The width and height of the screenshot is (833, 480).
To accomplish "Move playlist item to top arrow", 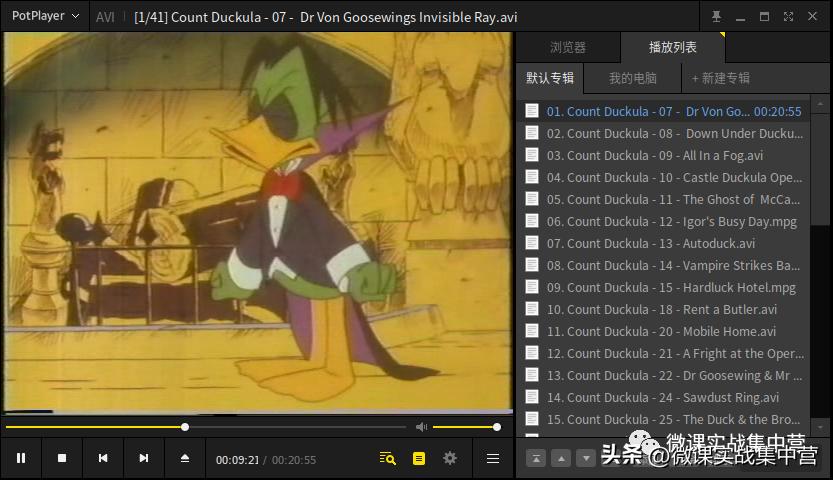I will click(x=536, y=458).
